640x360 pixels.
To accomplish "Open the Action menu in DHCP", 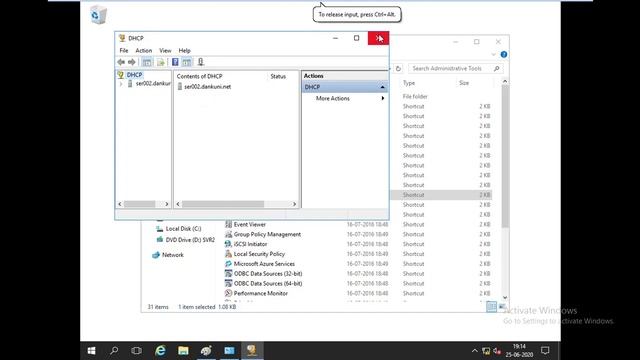I will 143,51.
